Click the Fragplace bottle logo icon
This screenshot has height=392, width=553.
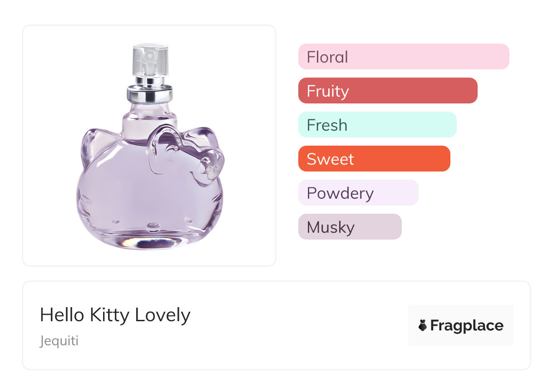pos(423,325)
